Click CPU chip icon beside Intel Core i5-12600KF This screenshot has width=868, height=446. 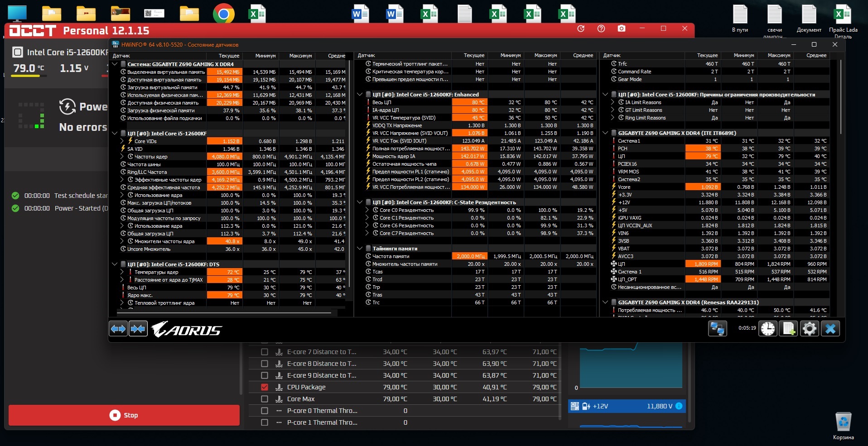pos(17,52)
